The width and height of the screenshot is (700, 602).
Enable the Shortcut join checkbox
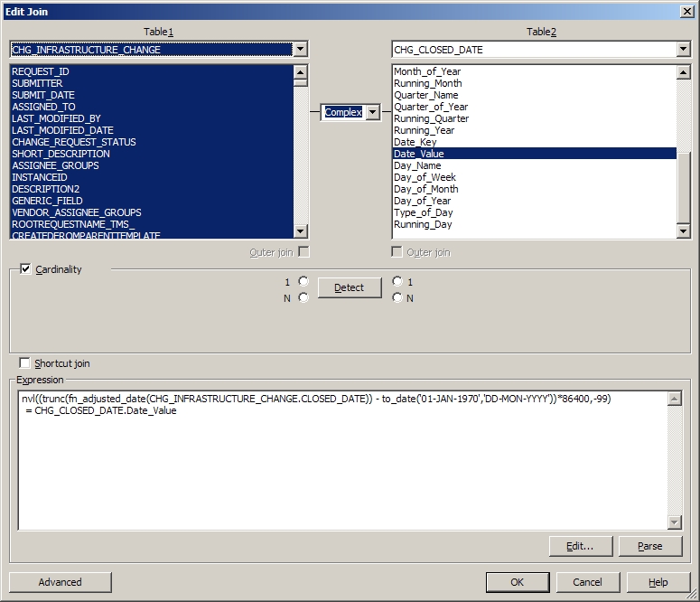coord(24,363)
